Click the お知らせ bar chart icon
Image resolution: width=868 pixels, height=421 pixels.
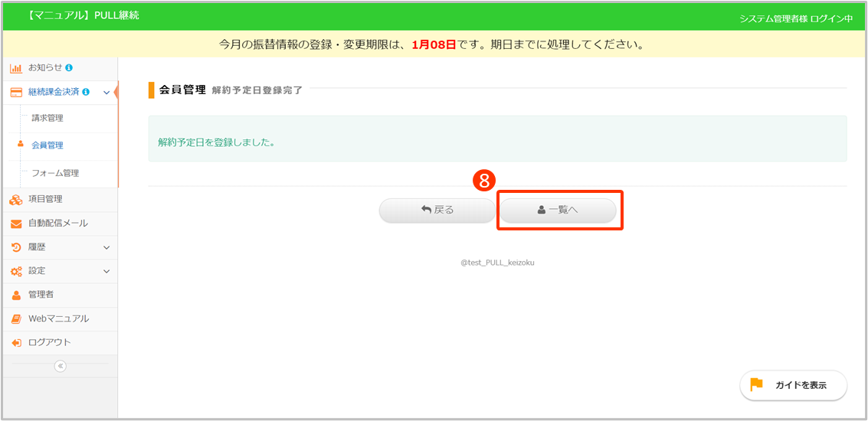[15, 68]
